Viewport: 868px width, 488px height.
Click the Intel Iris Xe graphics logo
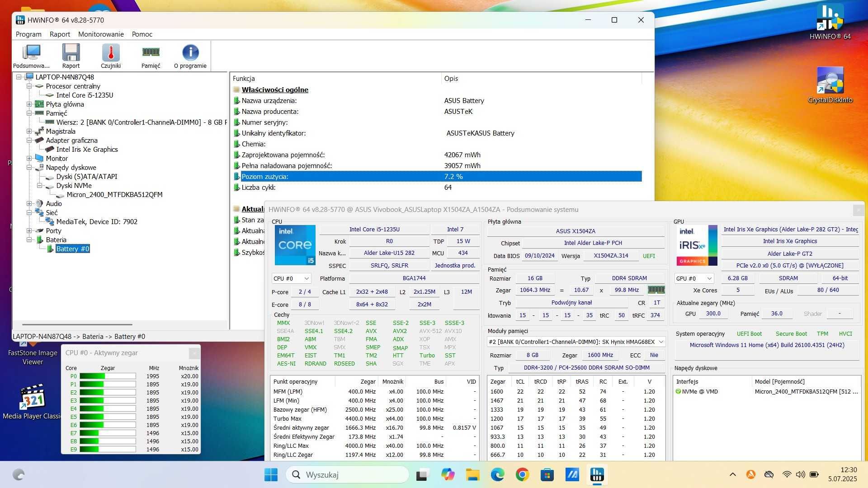[697, 245]
